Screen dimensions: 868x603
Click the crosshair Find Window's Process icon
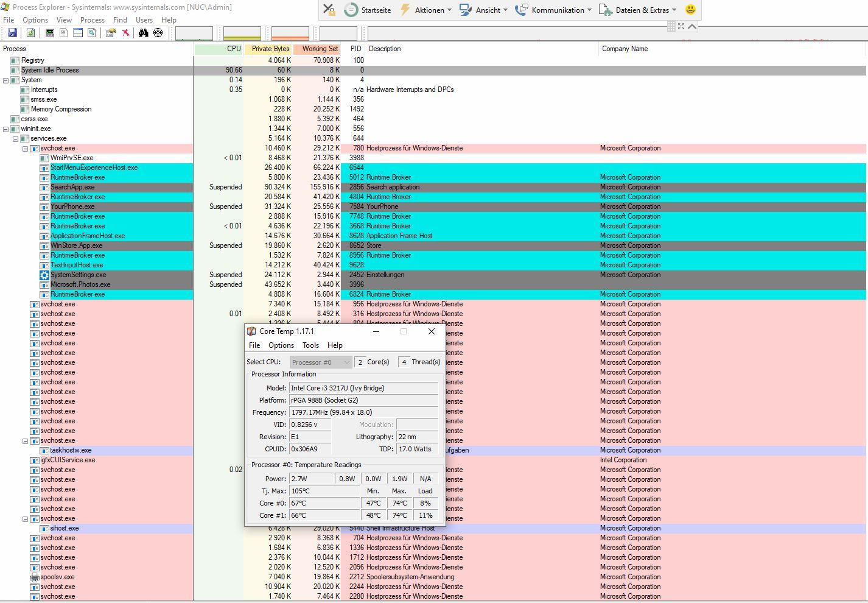(x=158, y=33)
